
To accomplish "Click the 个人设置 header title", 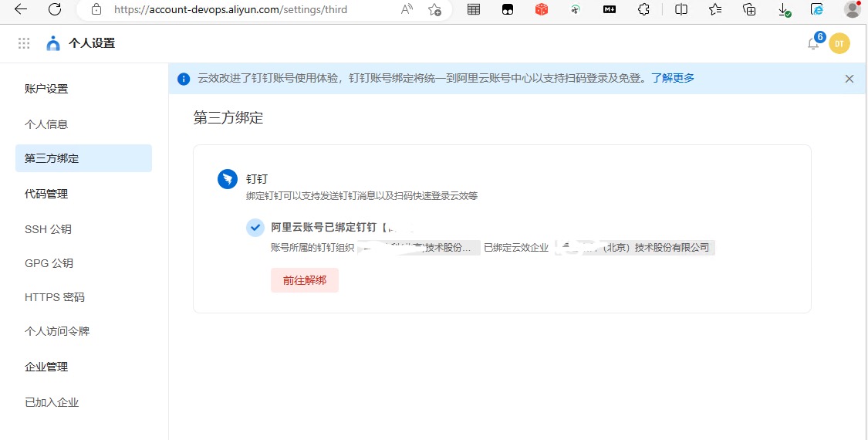I will click(92, 43).
